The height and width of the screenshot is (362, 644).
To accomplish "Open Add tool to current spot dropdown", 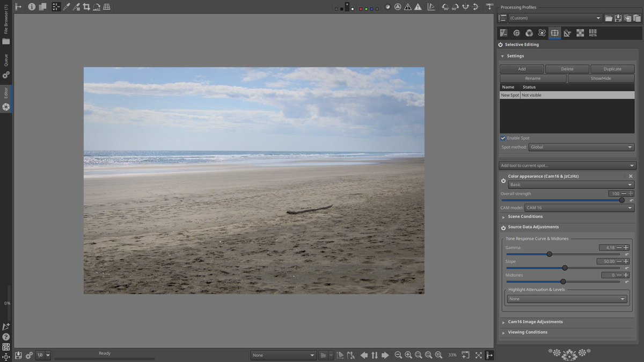I will pyautogui.click(x=567, y=166).
